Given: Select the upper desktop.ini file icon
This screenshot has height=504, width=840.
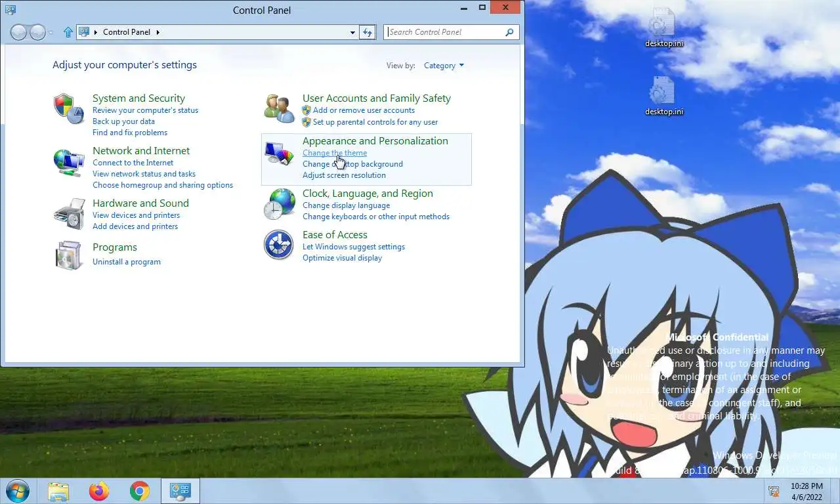Looking at the screenshot, I should point(663,28).
